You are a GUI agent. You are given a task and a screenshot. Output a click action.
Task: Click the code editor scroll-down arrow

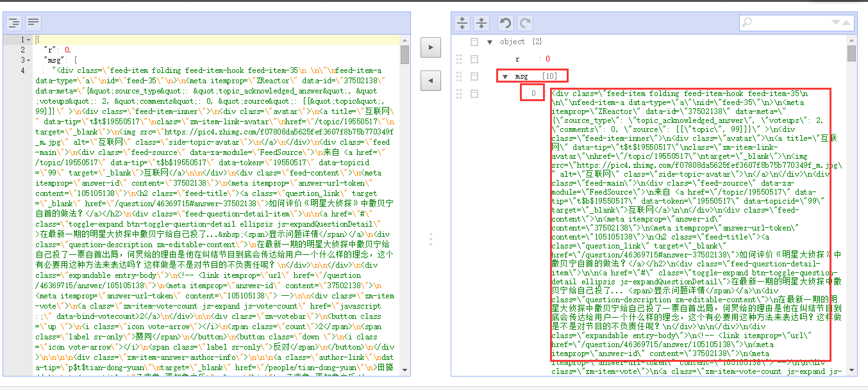pyautogui.click(x=405, y=371)
